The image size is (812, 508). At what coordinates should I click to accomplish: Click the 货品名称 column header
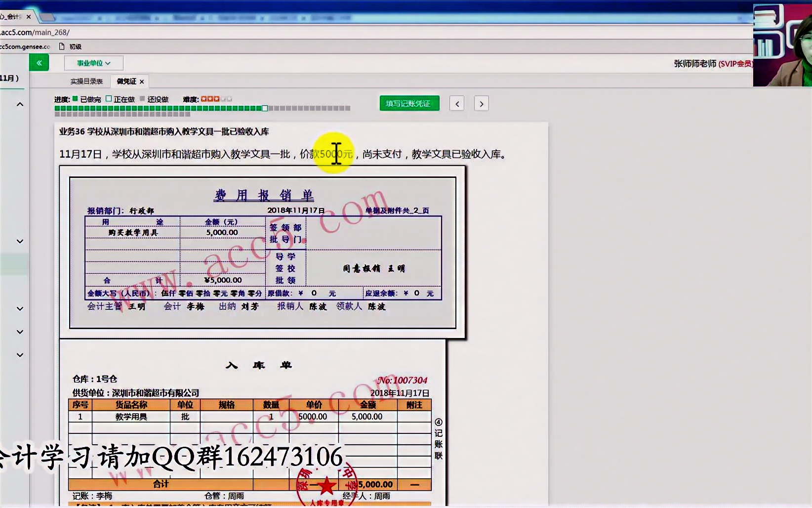(131, 405)
